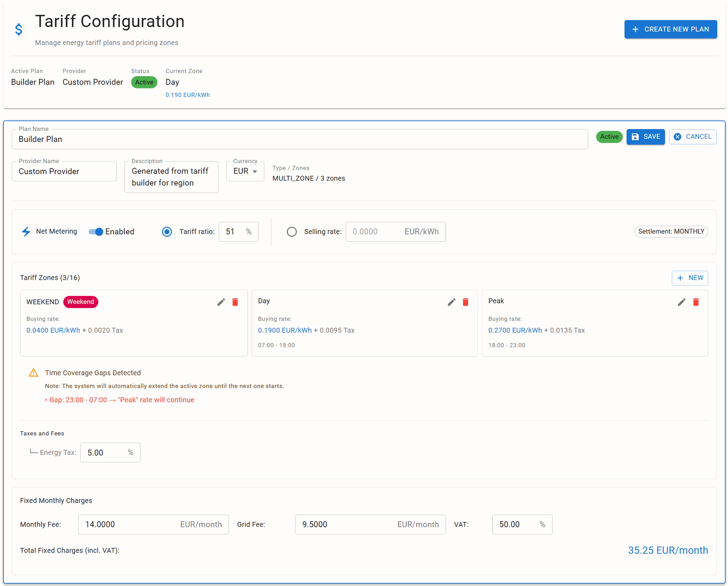
Task: Open the Currency EUR dropdown
Action: tap(245, 171)
